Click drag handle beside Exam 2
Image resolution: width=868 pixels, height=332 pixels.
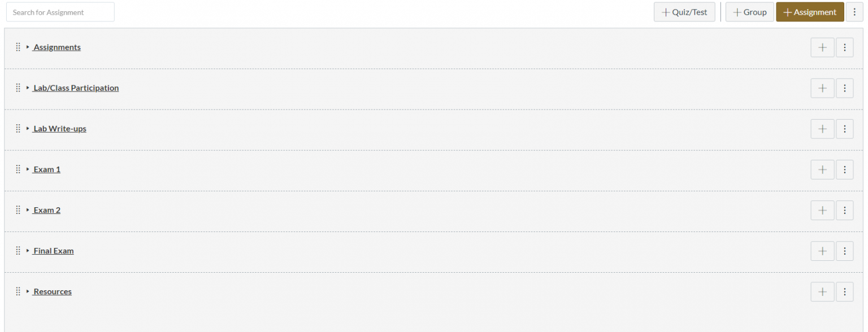click(18, 210)
